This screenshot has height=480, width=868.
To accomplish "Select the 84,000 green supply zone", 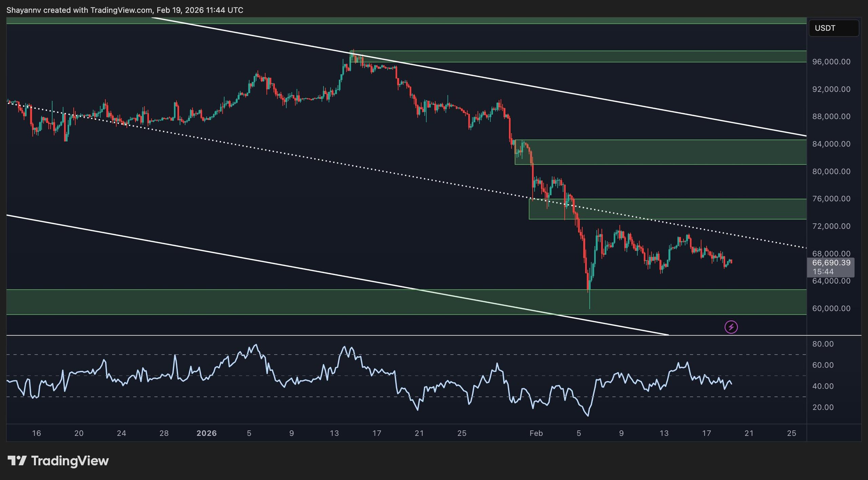I will (x=661, y=152).
